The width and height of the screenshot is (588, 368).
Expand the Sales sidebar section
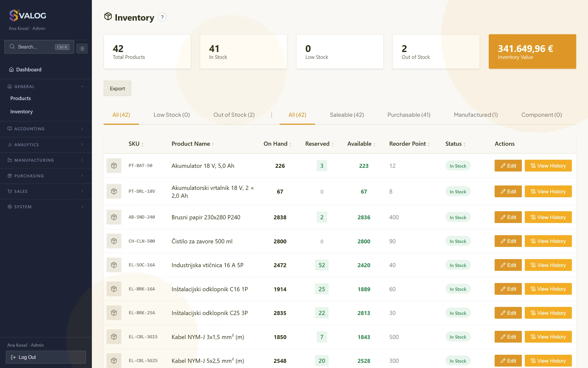[x=46, y=191]
